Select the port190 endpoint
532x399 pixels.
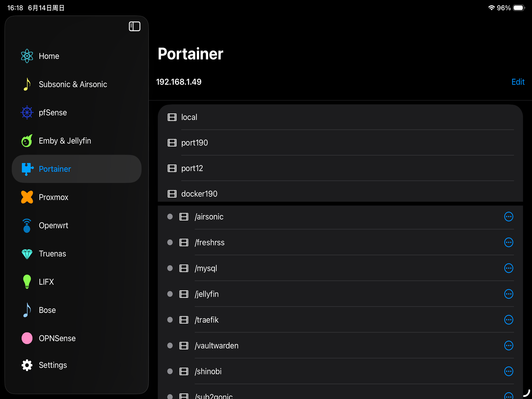click(340, 143)
